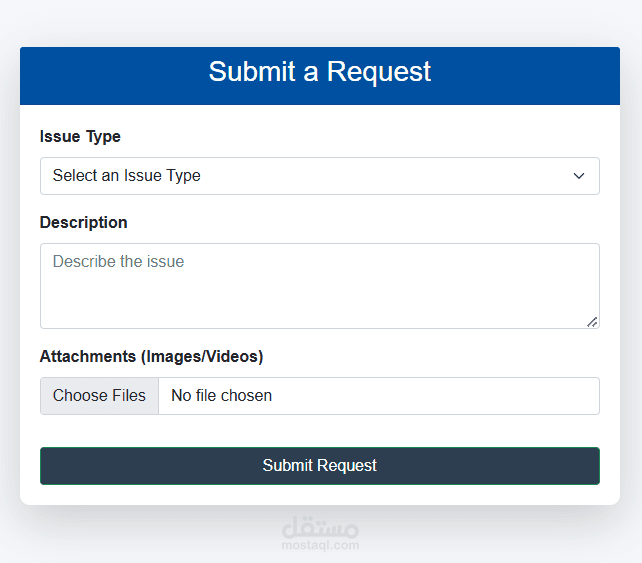The height and width of the screenshot is (563, 642).
Task: Click the Arabic mostaql logo watermark
Action: (x=320, y=525)
